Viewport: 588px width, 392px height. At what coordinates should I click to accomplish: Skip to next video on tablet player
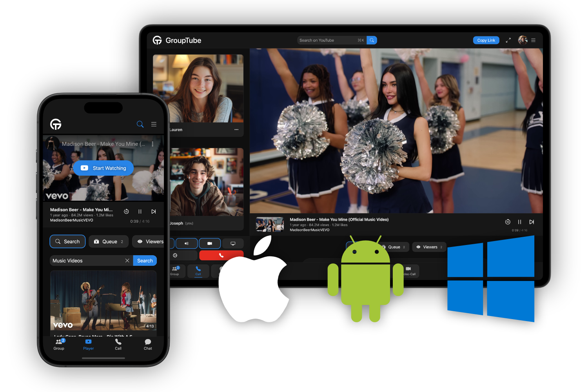pos(532,222)
